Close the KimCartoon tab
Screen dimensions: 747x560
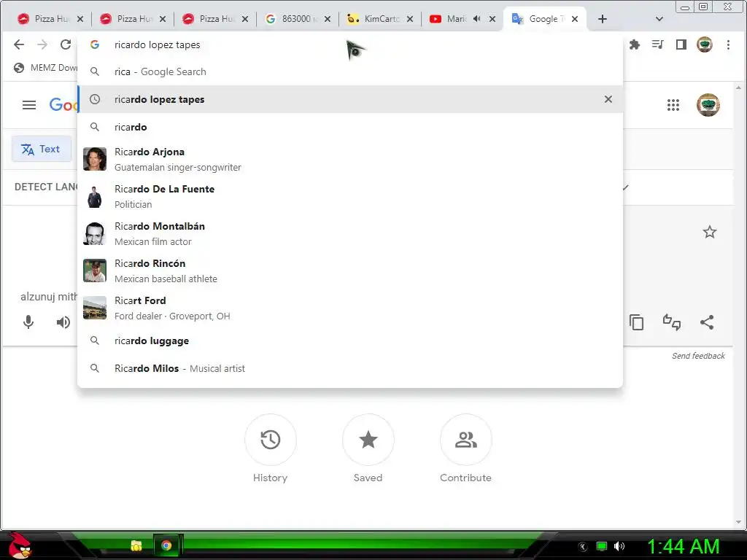point(410,19)
